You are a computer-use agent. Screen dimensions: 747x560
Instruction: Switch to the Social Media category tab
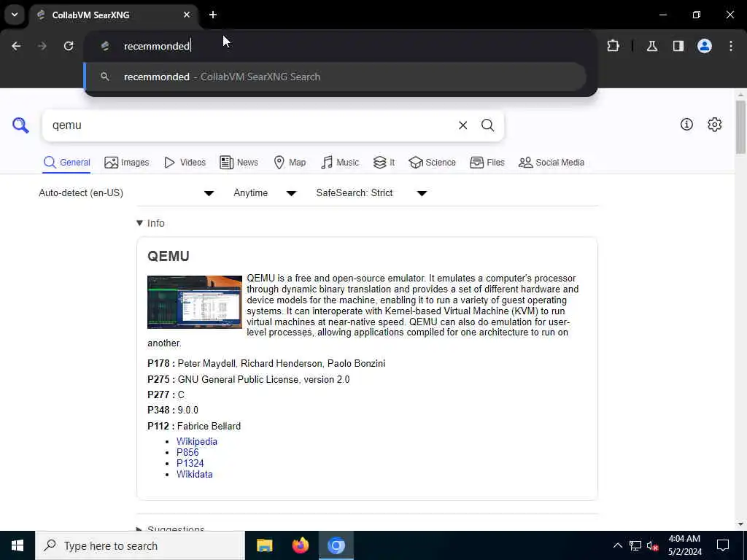coord(551,163)
